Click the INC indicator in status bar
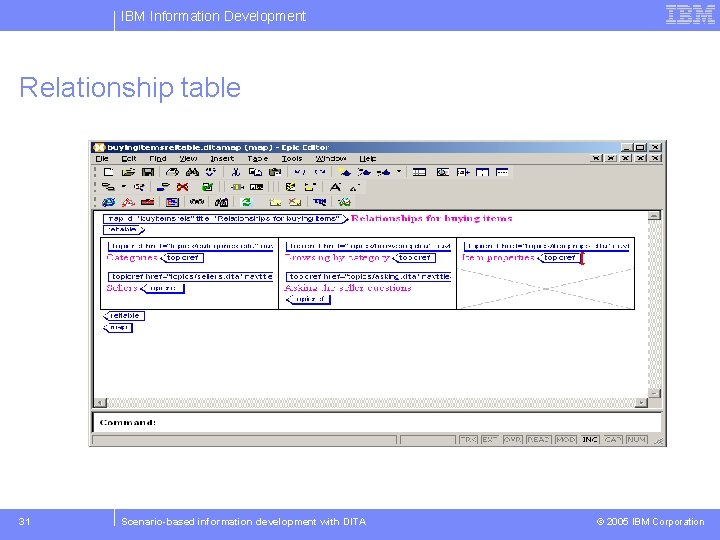 [590, 440]
